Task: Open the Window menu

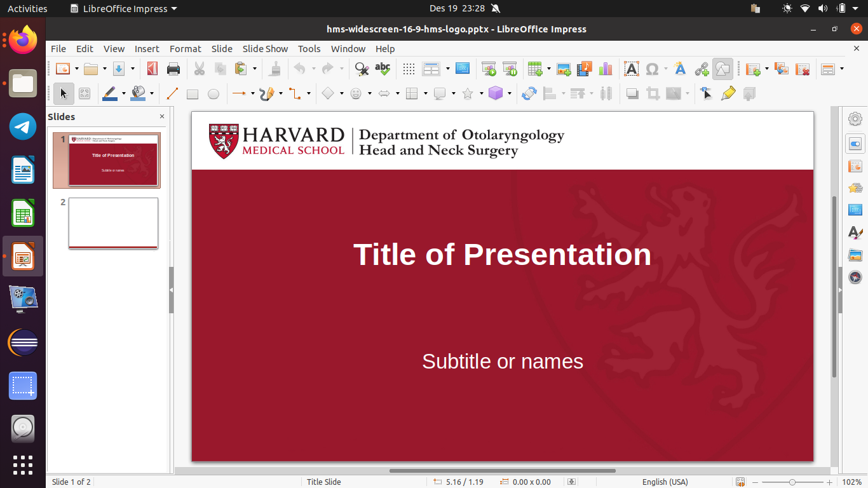Action: [348, 48]
